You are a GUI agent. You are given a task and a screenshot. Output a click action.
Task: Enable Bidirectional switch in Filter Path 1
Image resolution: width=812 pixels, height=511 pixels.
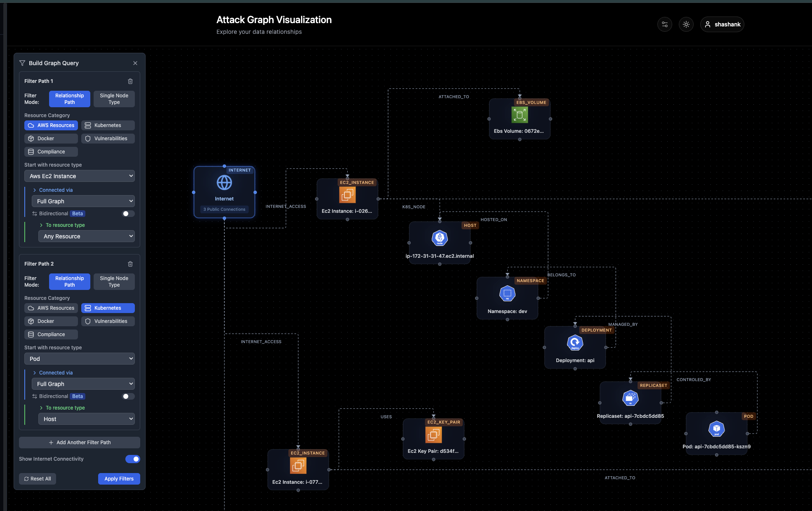click(128, 214)
